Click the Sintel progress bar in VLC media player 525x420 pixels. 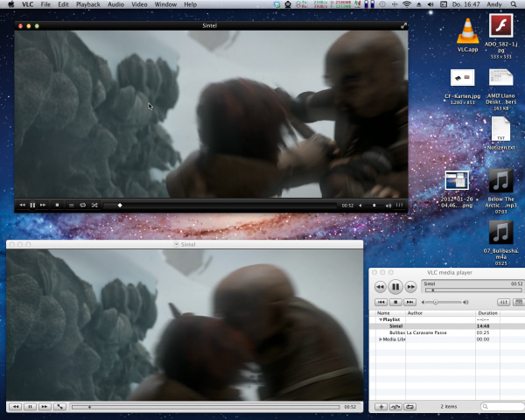(473, 290)
